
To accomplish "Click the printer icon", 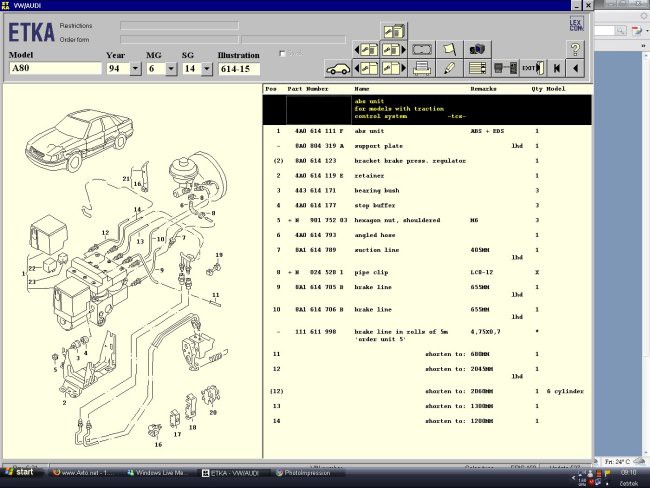I will 422,68.
